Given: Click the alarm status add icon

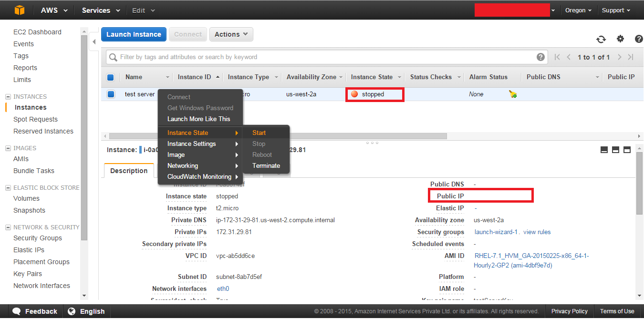Looking at the screenshot, I should pyautogui.click(x=513, y=94).
